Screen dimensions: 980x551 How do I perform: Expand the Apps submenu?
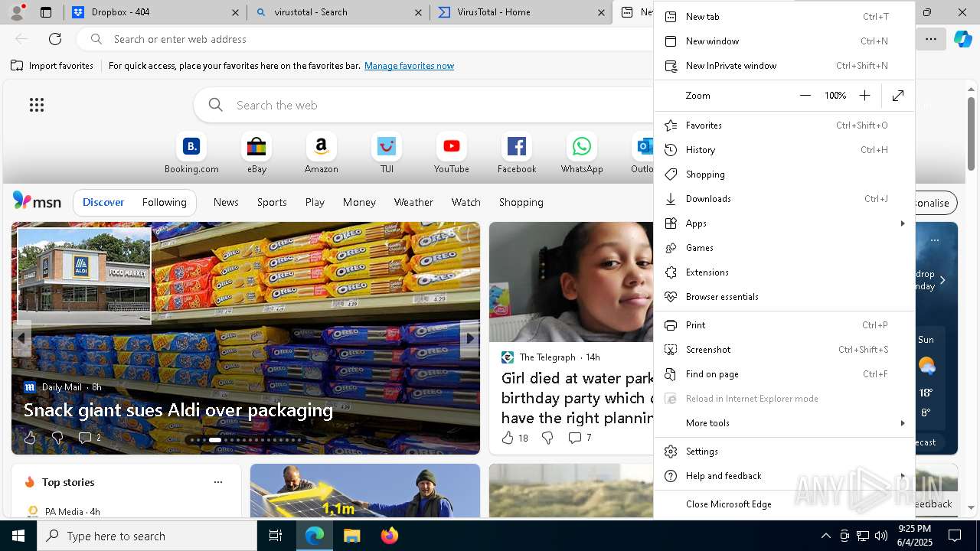(x=784, y=223)
